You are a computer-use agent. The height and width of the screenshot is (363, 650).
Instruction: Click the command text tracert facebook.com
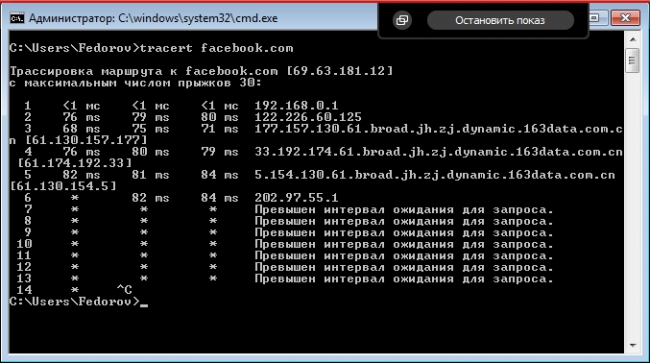click(216, 48)
